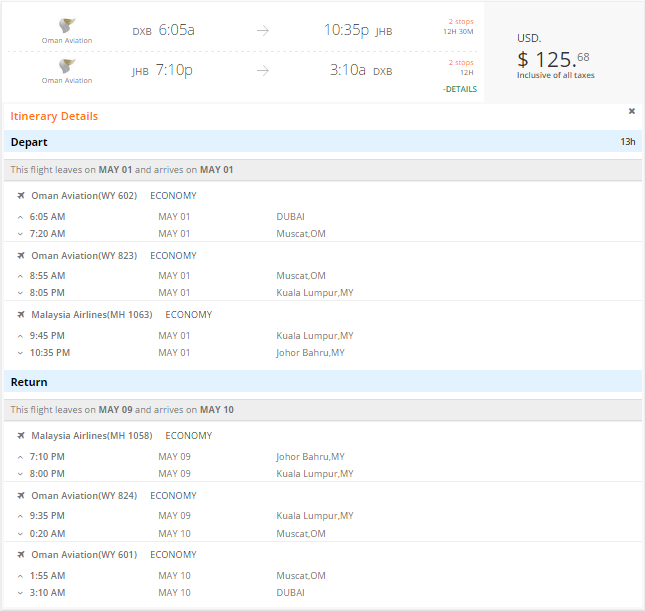Select the Oman Aviation(WY 824) flight label
This screenshot has height=611, width=645.
click(x=84, y=496)
